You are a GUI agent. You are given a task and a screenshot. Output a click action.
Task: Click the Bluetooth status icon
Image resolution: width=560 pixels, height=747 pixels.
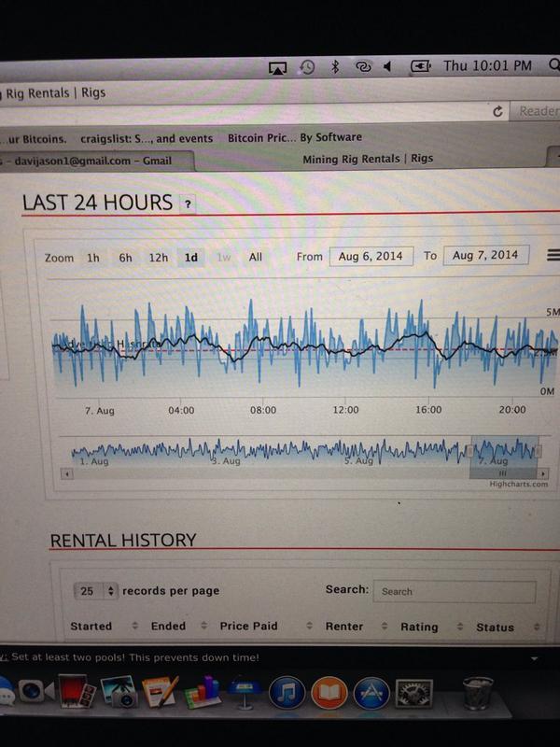point(335,66)
